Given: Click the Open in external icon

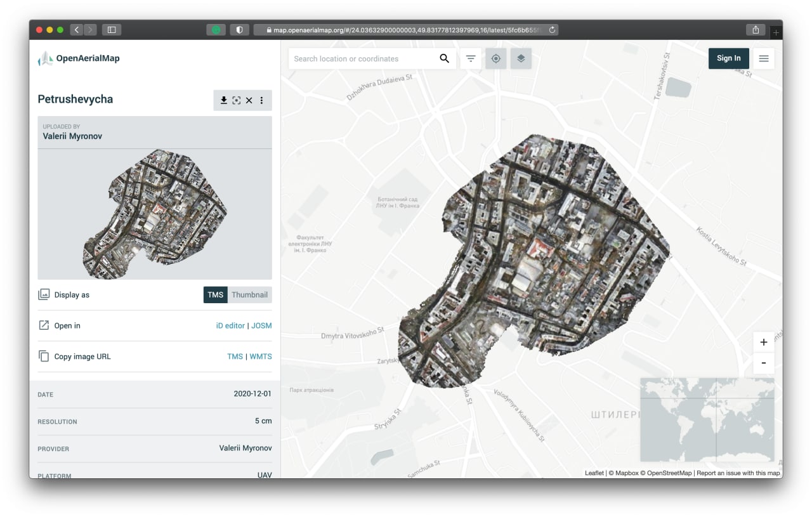Looking at the screenshot, I should tap(44, 325).
